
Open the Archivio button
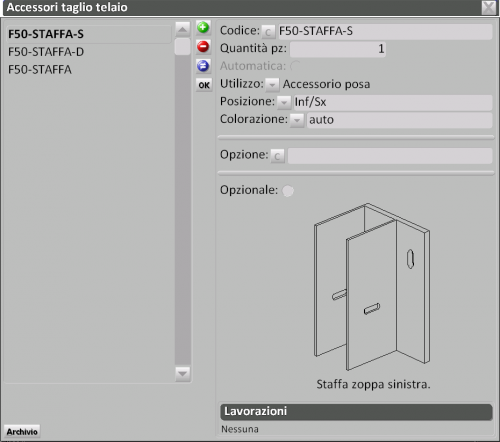22,432
